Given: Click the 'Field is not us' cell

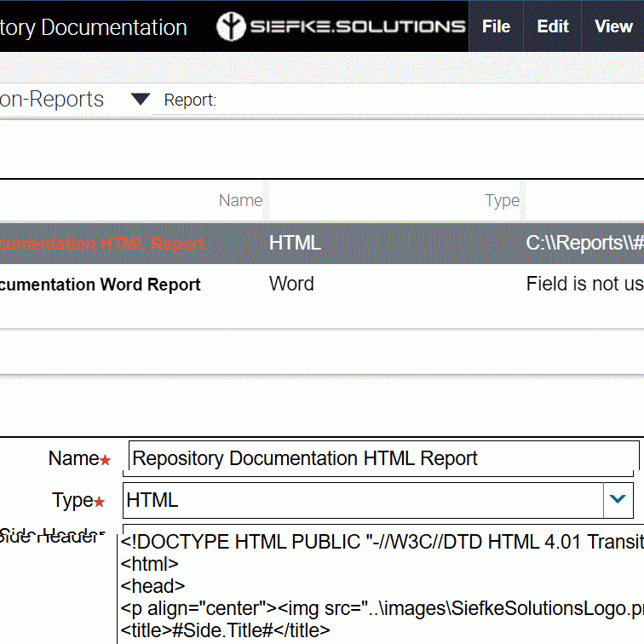Looking at the screenshot, I should (585, 284).
